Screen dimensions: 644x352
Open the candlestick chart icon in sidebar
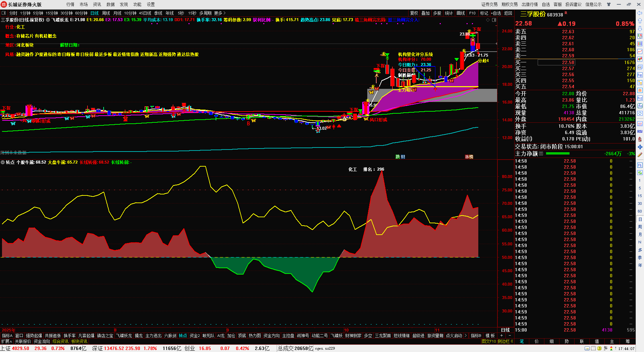[x=640, y=59]
